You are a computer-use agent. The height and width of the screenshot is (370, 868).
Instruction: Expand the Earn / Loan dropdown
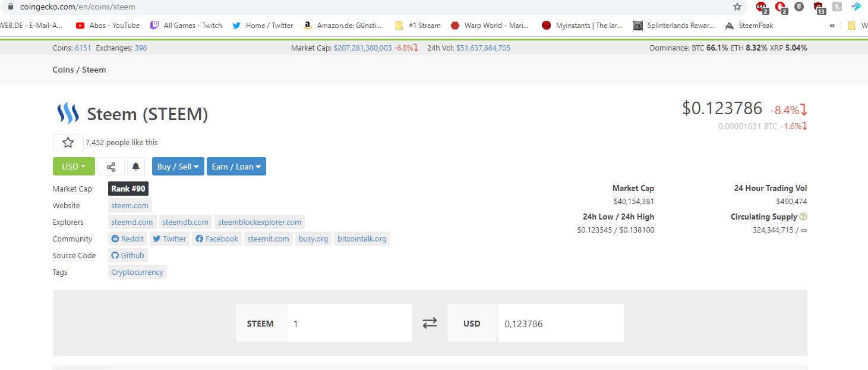(236, 167)
